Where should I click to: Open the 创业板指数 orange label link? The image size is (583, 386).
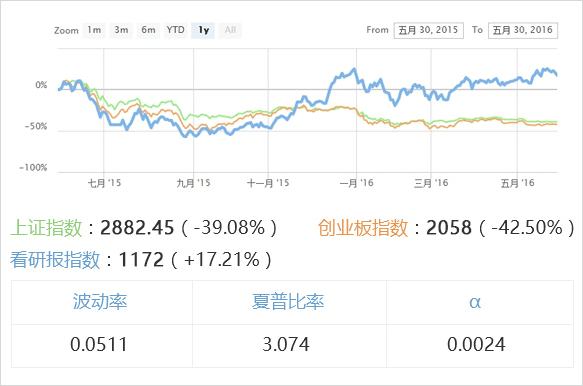point(363,228)
